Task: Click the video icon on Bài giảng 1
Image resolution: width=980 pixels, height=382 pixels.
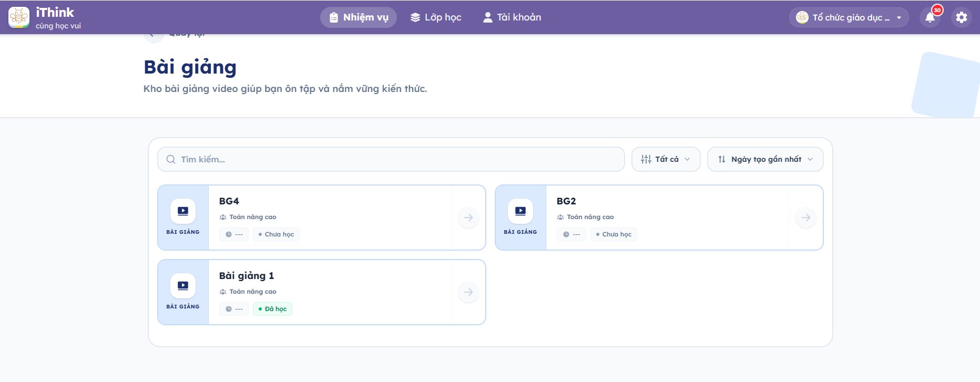Action: 183,286
